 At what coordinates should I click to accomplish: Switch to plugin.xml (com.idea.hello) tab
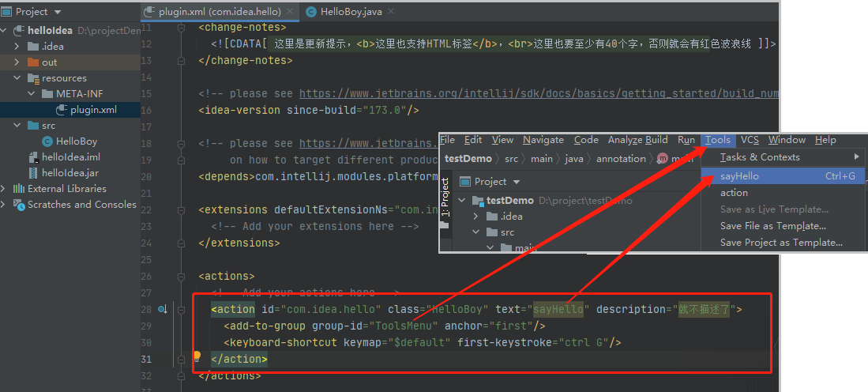pyautogui.click(x=220, y=12)
